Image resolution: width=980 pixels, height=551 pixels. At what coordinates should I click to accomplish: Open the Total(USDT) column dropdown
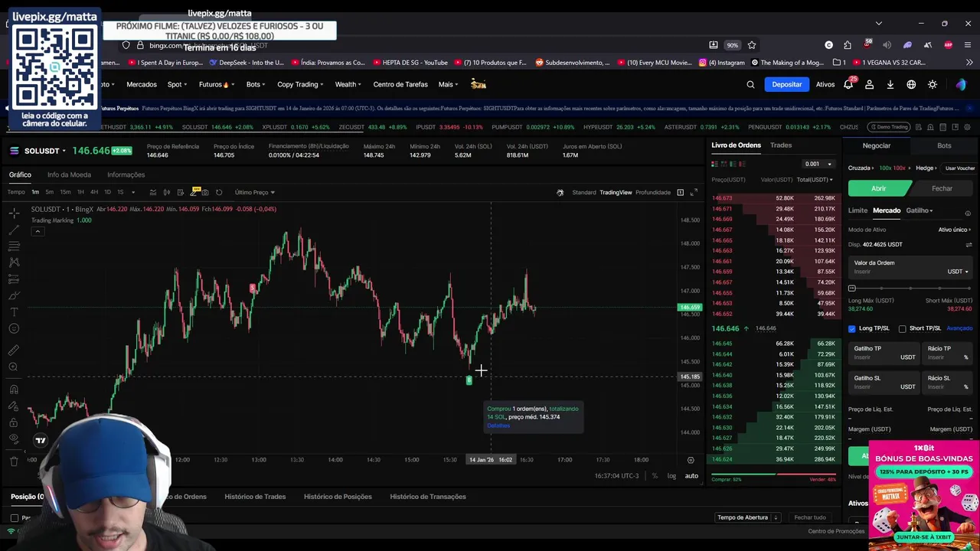click(815, 180)
